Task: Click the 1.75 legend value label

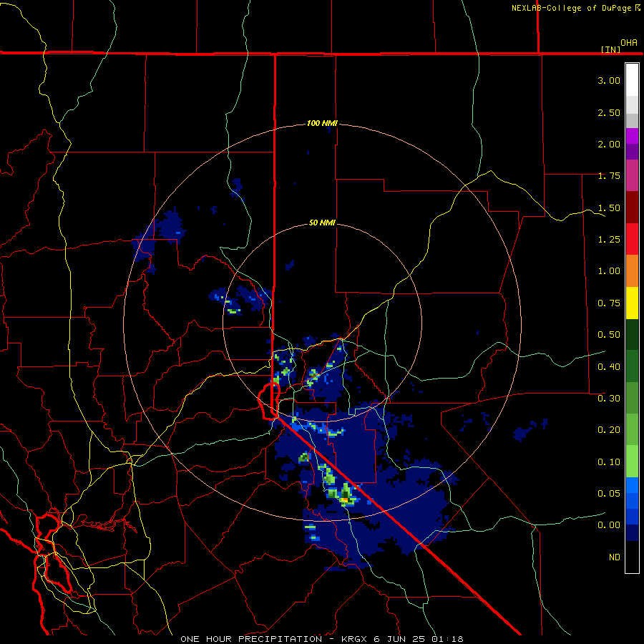Action: [x=609, y=176]
